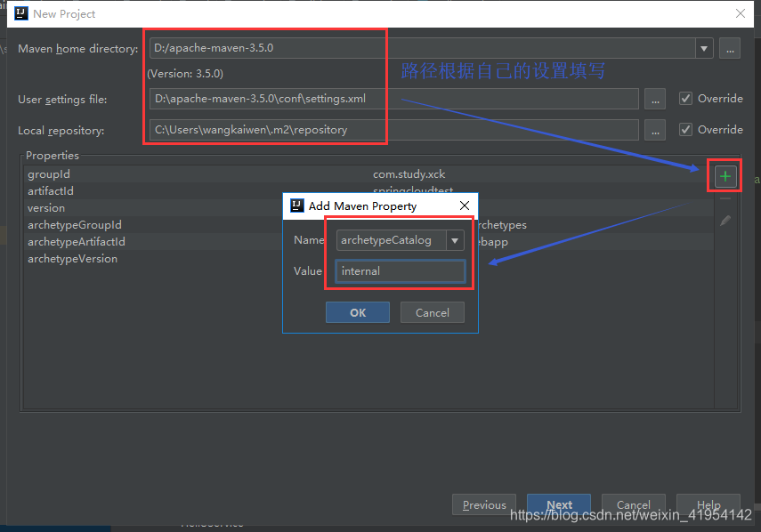Image resolution: width=761 pixels, height=532 pixels.
Task: Click the com.study.xck value
Action: coord(409,174)
